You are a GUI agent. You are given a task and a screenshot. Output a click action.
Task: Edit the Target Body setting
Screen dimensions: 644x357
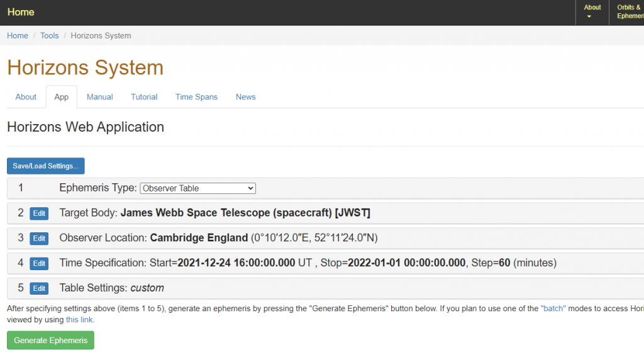[39, 213]
